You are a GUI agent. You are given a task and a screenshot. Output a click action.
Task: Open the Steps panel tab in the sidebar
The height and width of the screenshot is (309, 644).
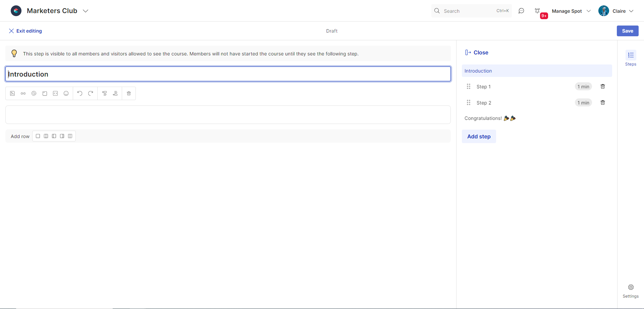[631, 58]
